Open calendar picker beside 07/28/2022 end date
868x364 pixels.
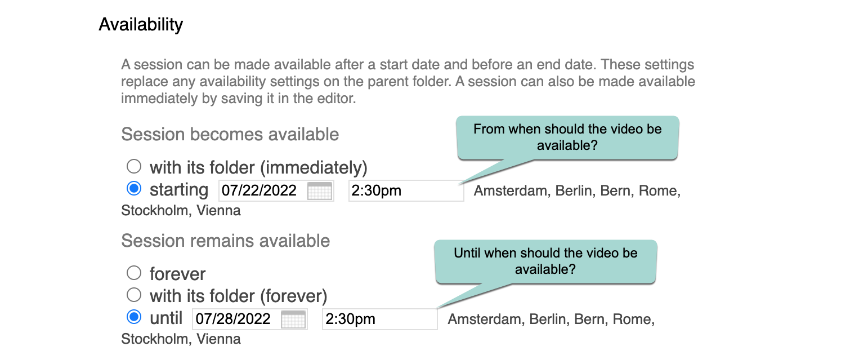click(293, 319)
